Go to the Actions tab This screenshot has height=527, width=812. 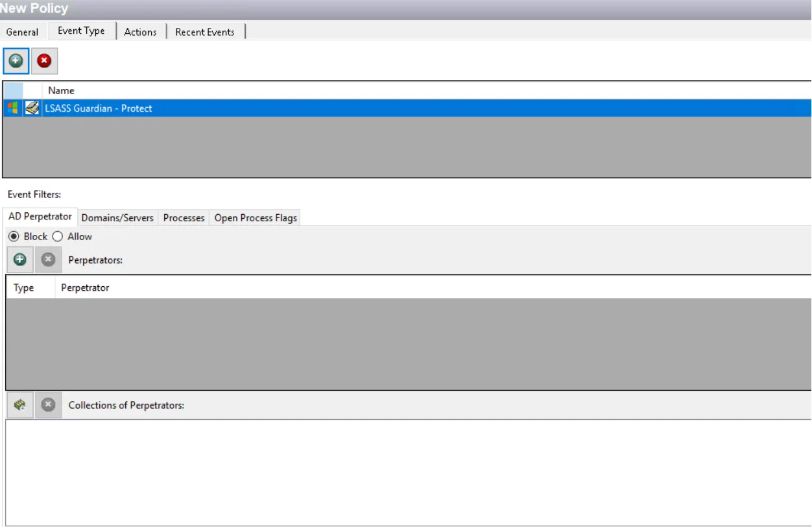140,32
